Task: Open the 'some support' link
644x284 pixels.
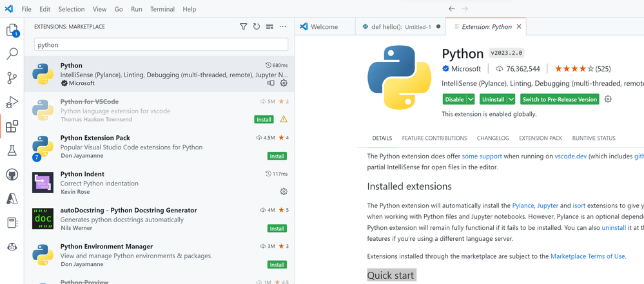Action: pyautogui.click(x=482, y=156)
